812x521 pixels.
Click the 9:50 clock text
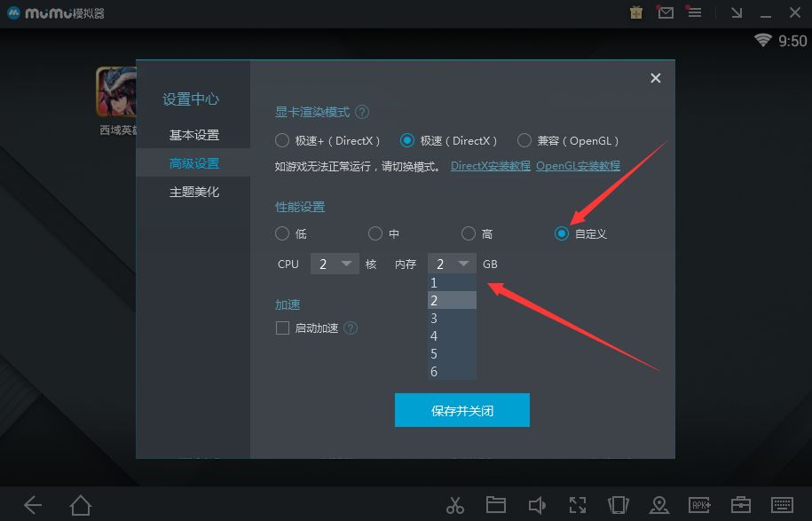792,41
